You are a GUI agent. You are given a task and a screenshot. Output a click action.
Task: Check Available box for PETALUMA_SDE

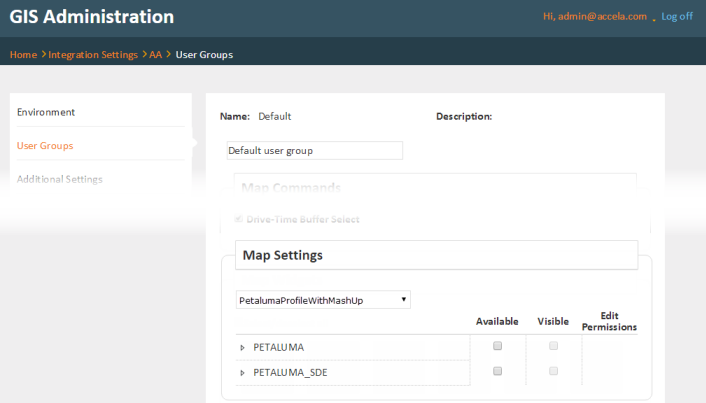click(x=497, y=371)
